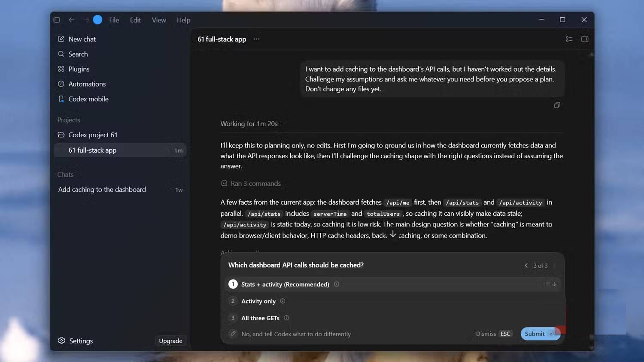The image size is (644, 362).
Task: Click the /api/me code chip
Action: 398,203
